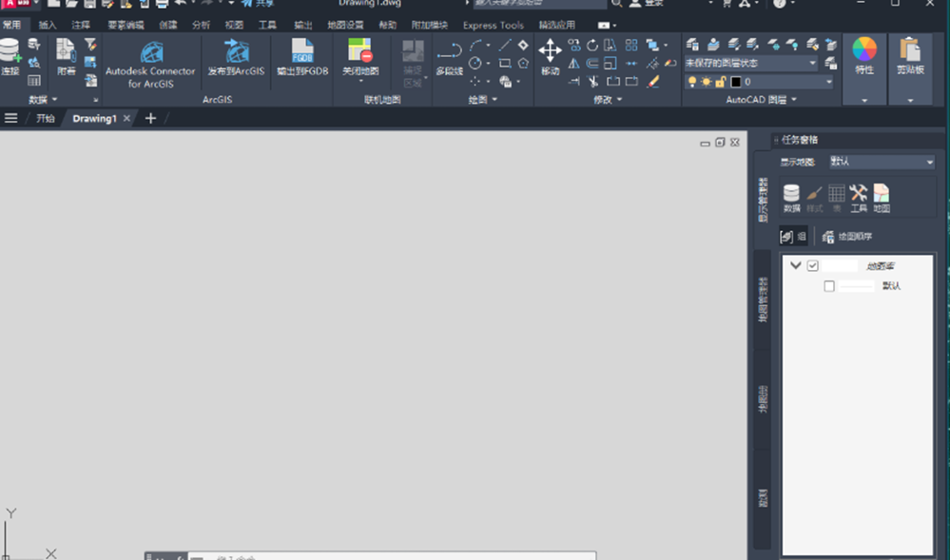Close the Drawing1 tab
This screenshot has width=950, height=560.
click(126, 118)
